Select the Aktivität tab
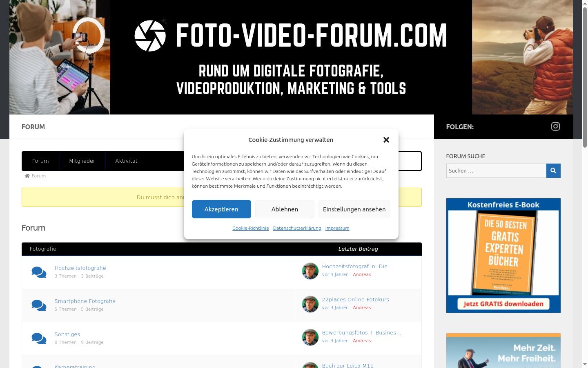 [x=126, y=161]
